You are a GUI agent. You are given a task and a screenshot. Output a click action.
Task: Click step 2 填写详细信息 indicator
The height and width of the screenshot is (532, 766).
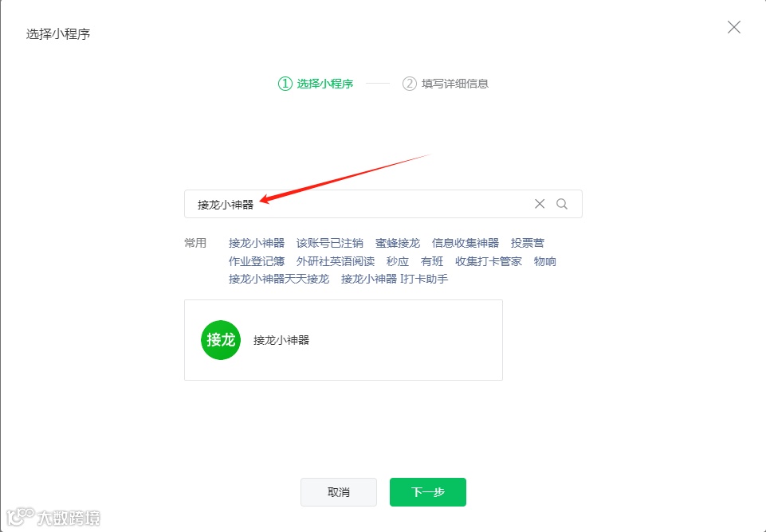click(x=445, y=84)
